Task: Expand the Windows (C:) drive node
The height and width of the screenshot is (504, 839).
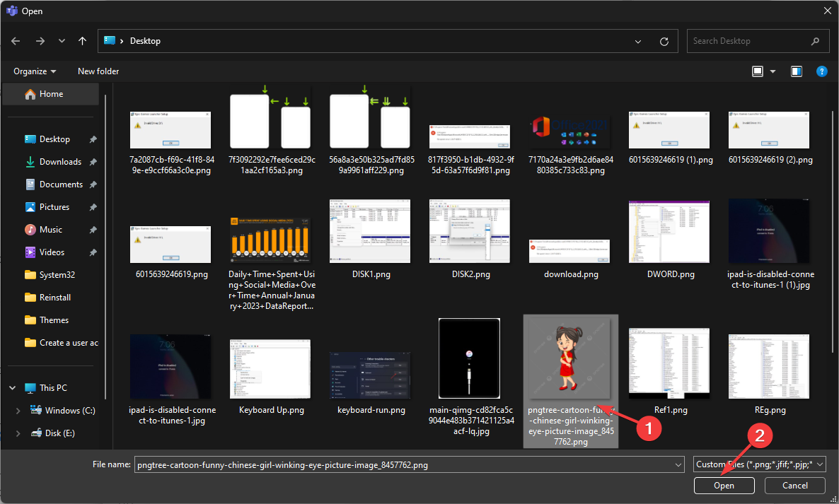Action: coord(18,411)
